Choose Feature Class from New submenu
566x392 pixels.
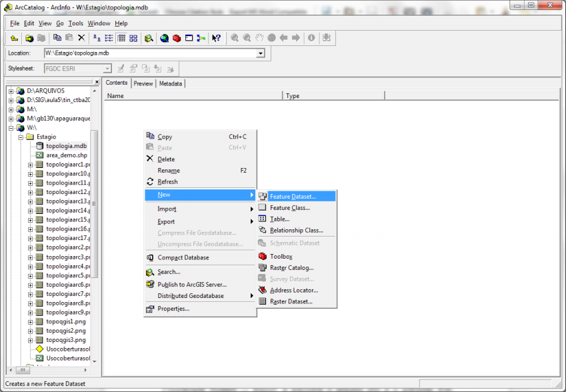(297, 208)
